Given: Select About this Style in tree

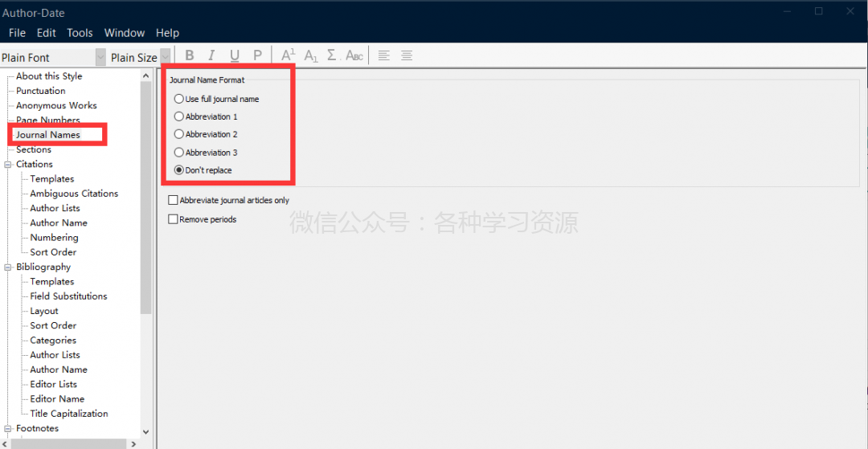Looking at the screenshot, I should [49, 76].
